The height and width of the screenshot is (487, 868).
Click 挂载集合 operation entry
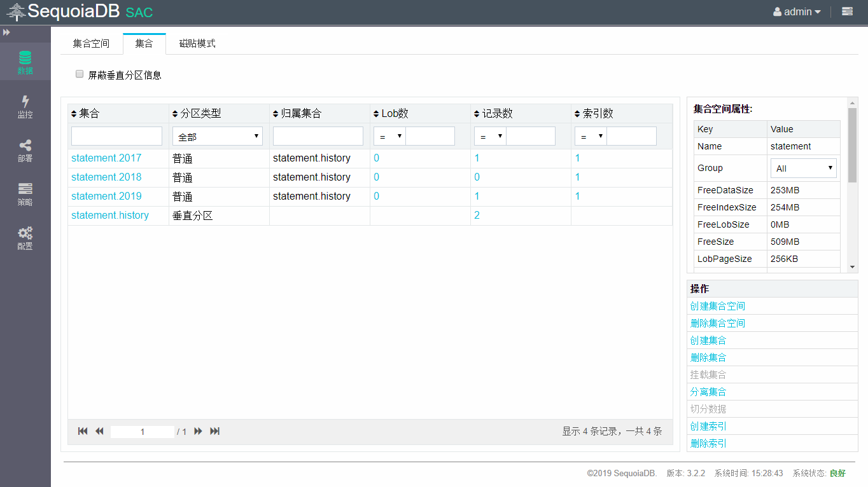click(x=708, y=374)
